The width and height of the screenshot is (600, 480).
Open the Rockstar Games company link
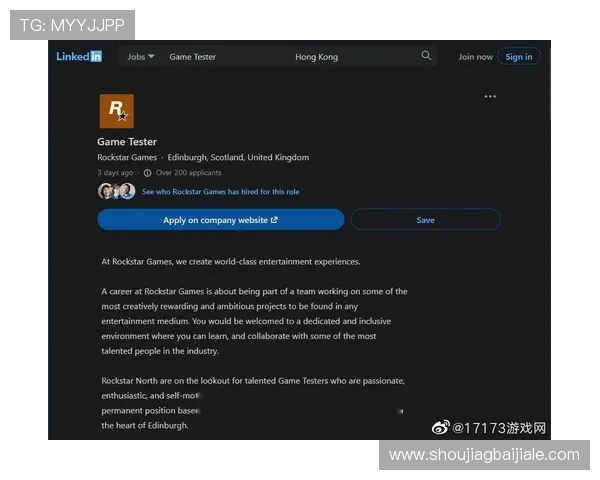click(x=127, y=158)
